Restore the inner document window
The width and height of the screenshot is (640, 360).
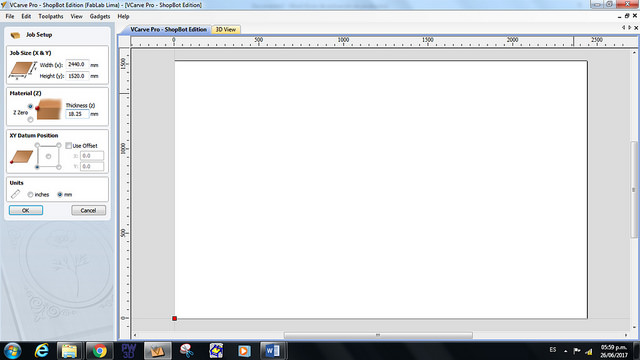[627, 16]
